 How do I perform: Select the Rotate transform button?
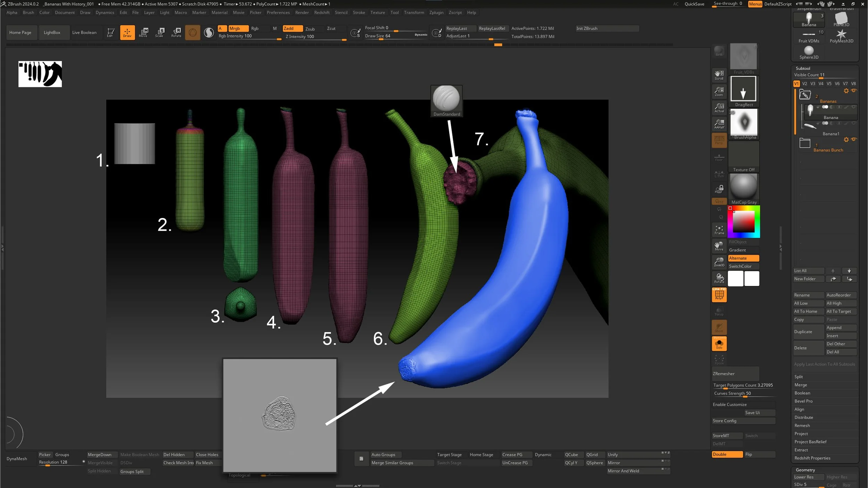[x=176, y=32]
